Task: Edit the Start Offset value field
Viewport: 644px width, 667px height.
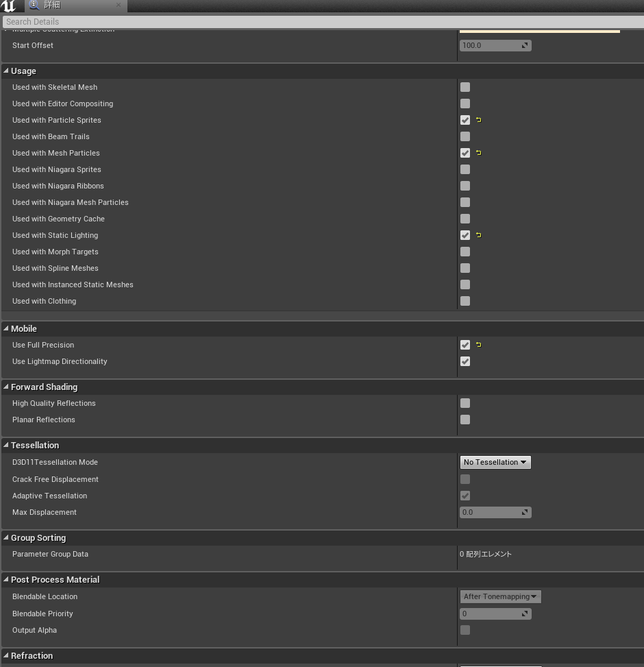Action: (495, 45)
